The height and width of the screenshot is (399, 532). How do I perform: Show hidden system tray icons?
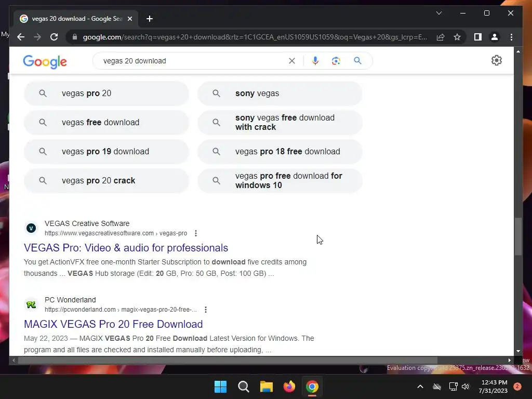tap(420, 387)
